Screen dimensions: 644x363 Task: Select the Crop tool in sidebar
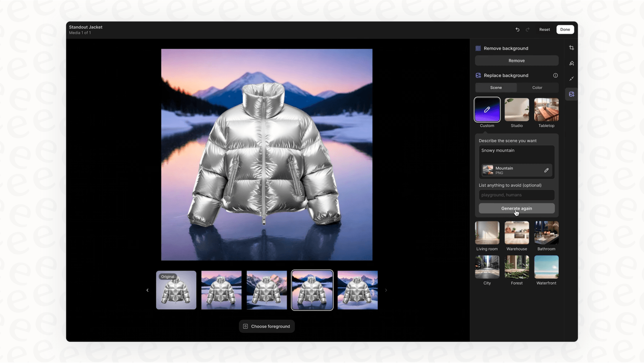point(571,48)
